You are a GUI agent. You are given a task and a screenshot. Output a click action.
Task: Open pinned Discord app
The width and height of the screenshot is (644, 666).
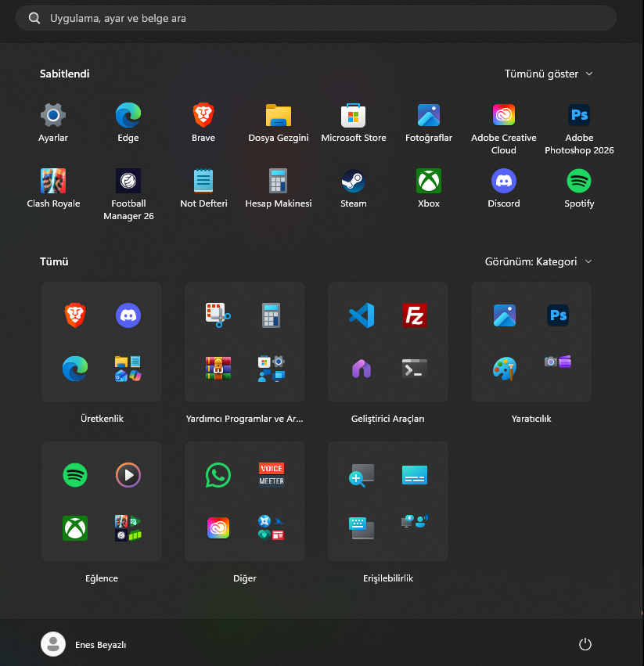504,189
